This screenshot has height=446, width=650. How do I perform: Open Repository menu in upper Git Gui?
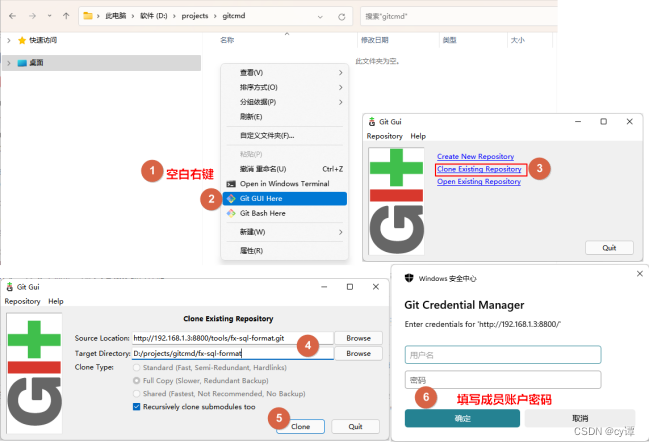coord(384,136)
